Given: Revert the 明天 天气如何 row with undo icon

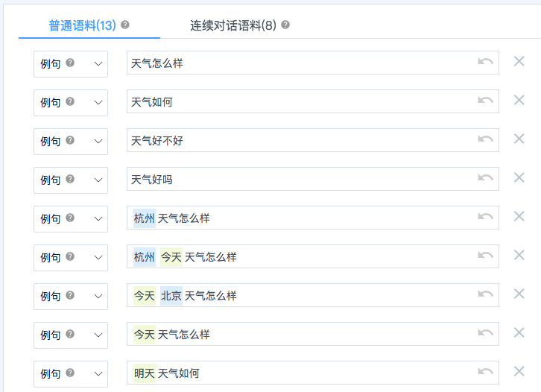Looking at the screenshot, I should click(x=485, y=371).
